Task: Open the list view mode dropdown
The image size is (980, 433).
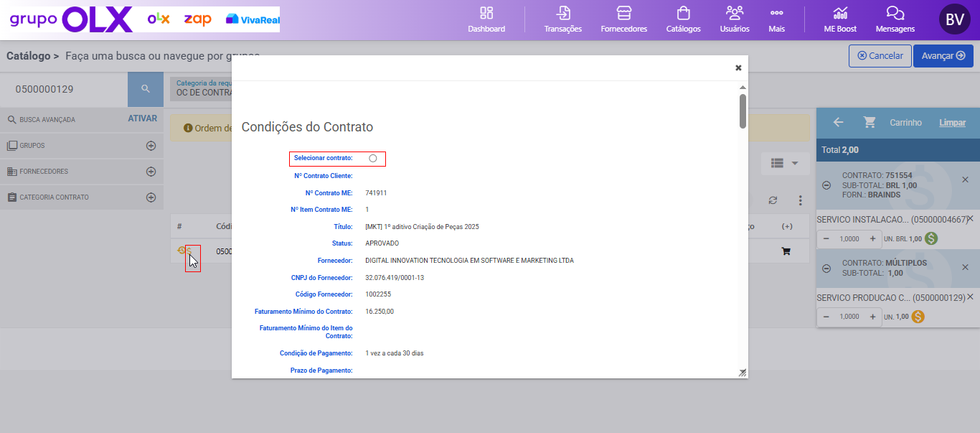Action: pyautogui.click(x=785, y=164)
